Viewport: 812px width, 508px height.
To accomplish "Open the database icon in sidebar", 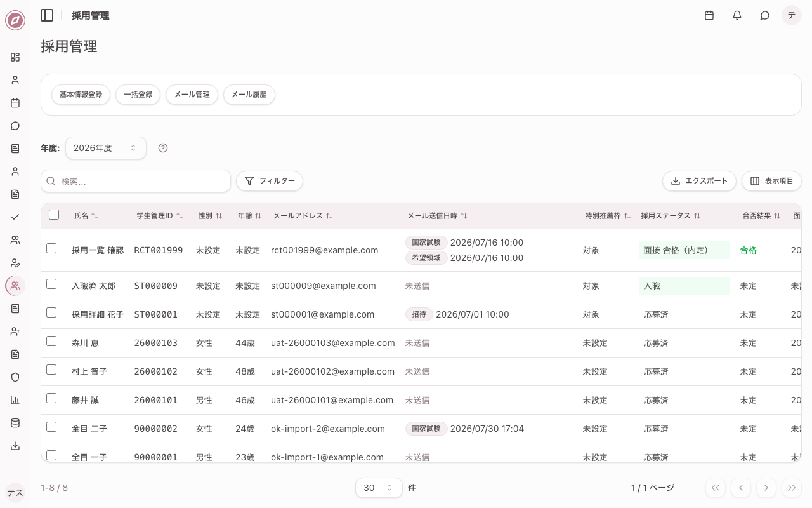I will pyautogui.click(x=15, y=423).
